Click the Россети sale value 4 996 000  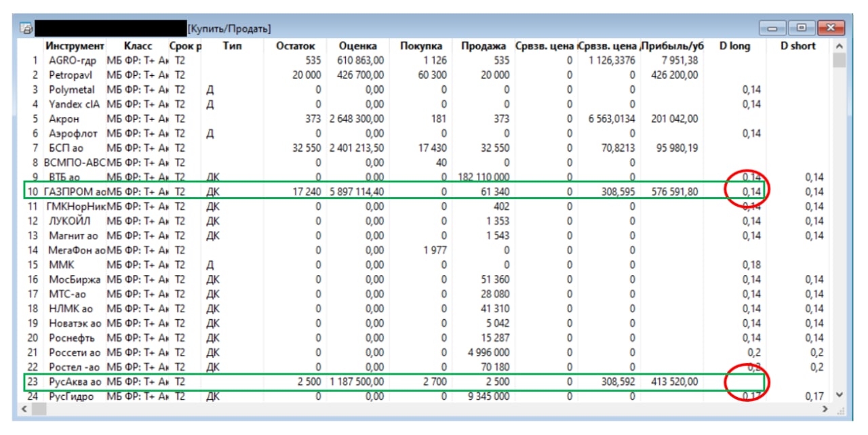tap(488, 352)
